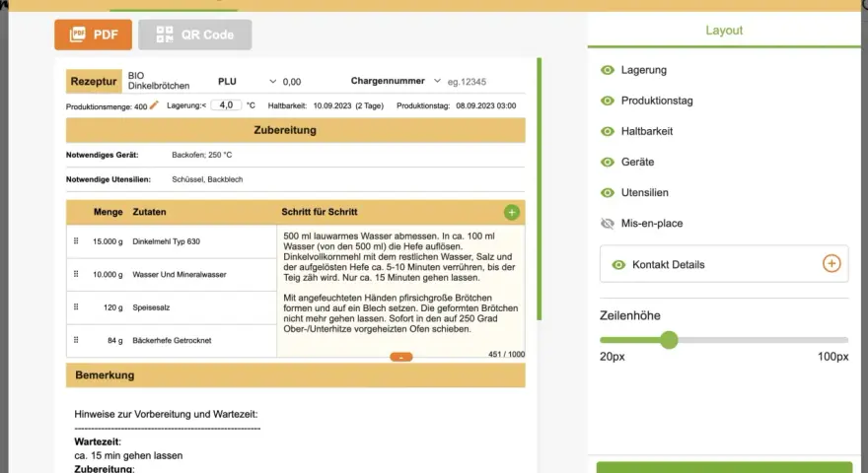Switch to the Layout tab
Viewport: 868px width, 473px height.
coord(724,31)
